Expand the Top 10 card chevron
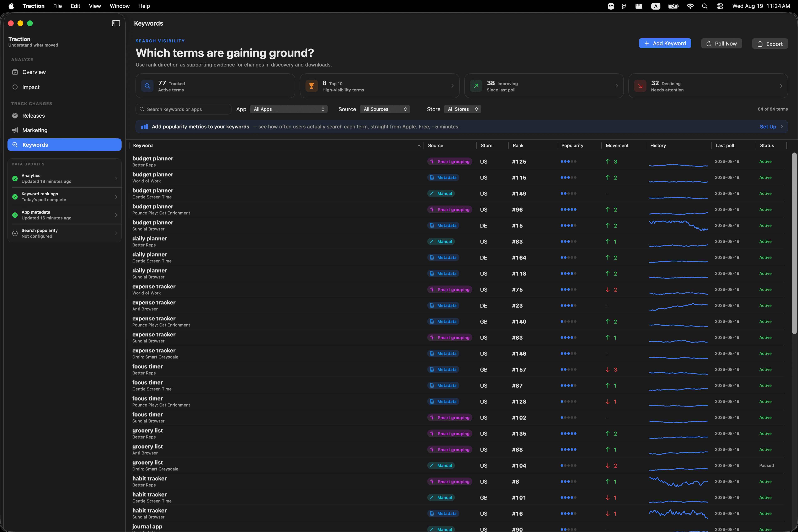Image resolution: width=798 pixels, height=532 pixels. pyautogui.click(x=452, y=86)
